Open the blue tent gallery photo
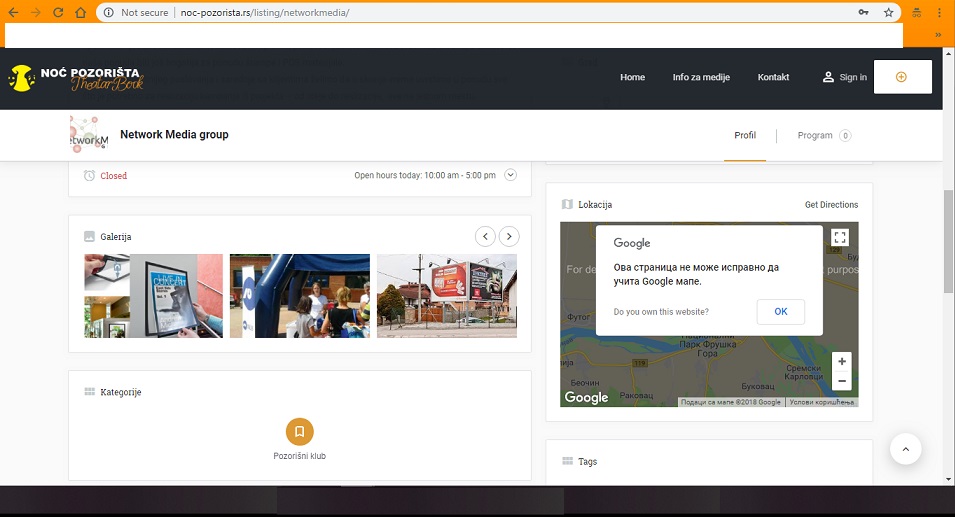Viewport: 955px width, 517px height. tap(300, 296)
